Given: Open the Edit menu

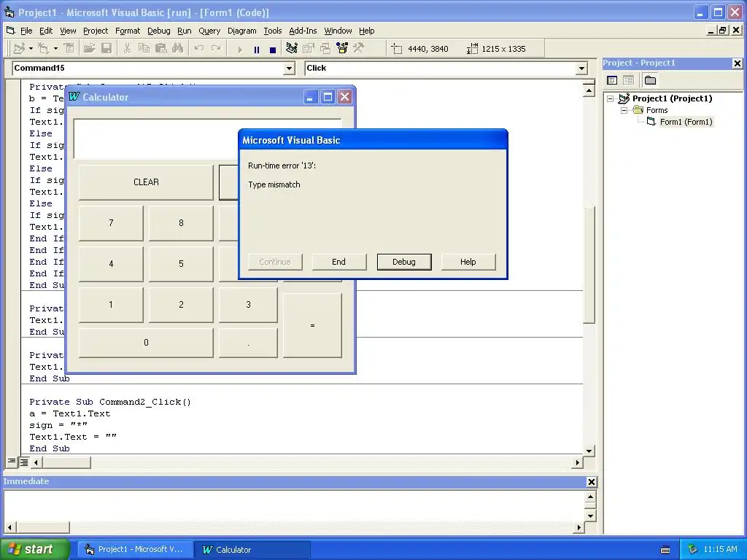Looking at the screenshot, I should [46, 31].
